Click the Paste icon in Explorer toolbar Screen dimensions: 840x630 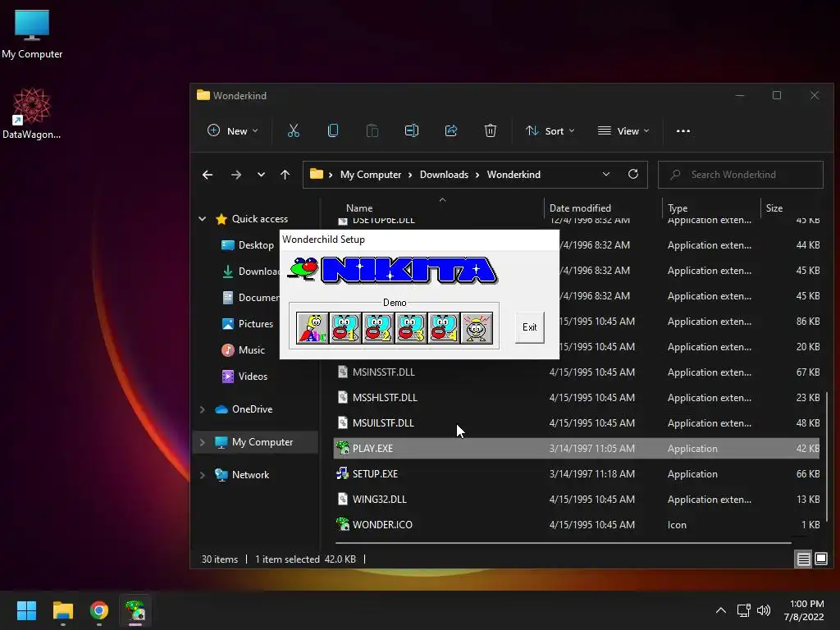click(372, 130)
